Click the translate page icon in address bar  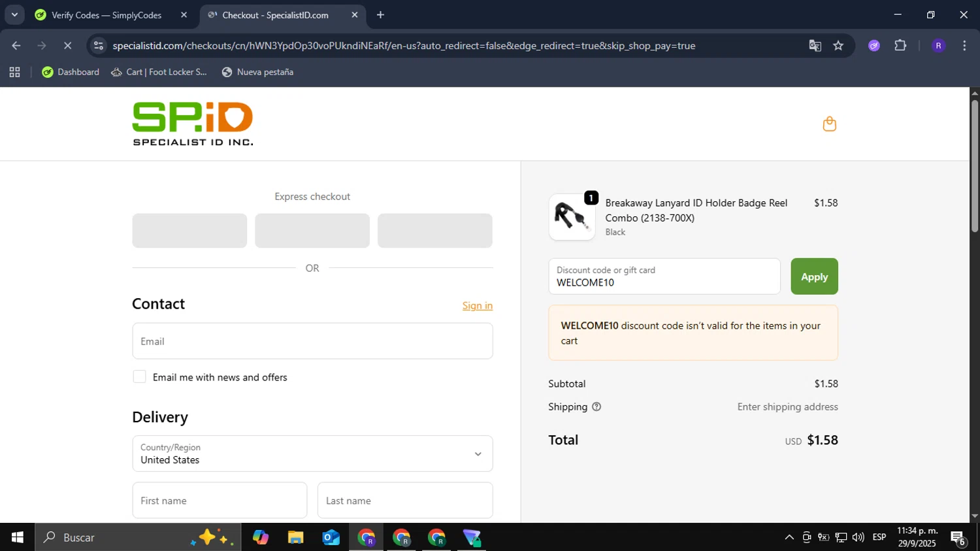[815, 46]
